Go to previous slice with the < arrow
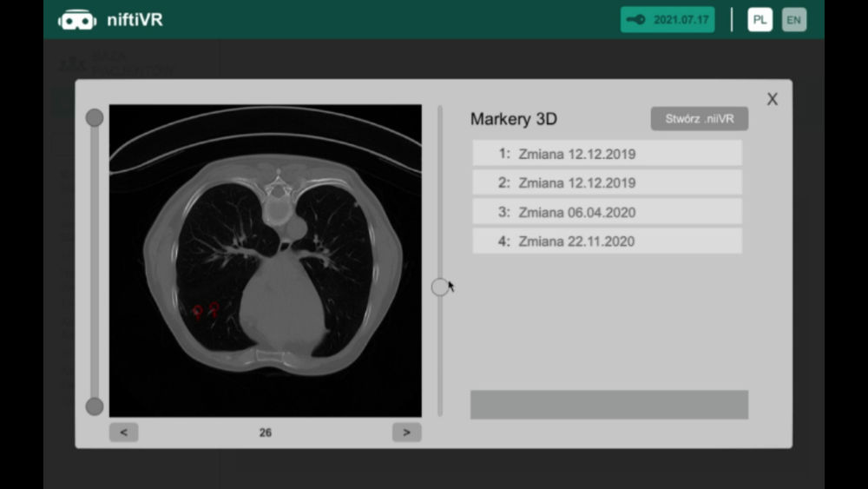Viewport: 868px width, 489px height. coord(123,432)
